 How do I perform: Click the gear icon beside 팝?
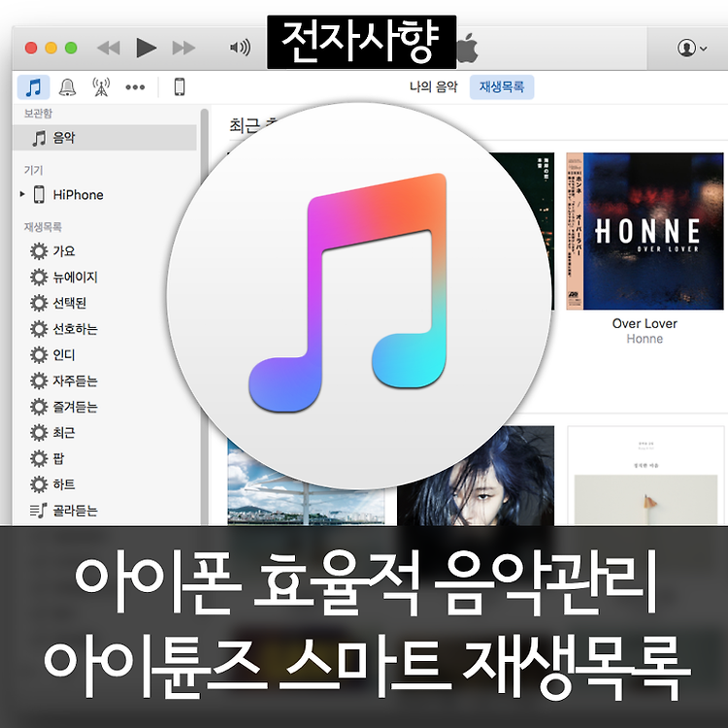point(39,459)
